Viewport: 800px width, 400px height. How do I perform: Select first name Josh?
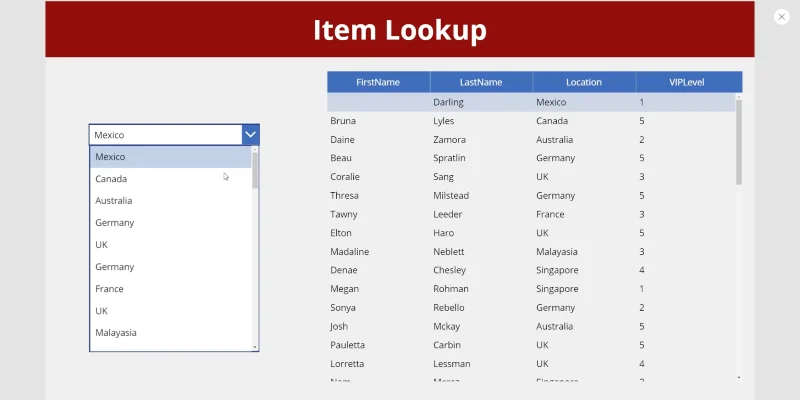point(339,327)
